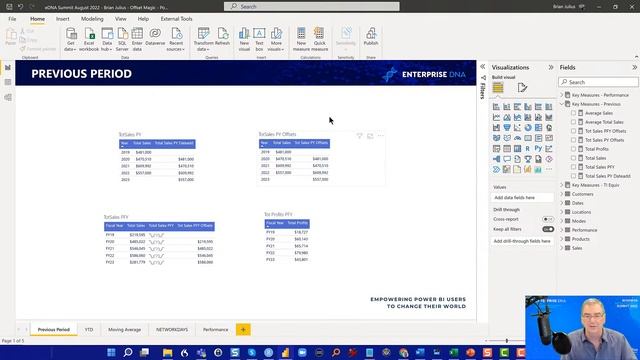Select the Build visual fields icon

click(x=498, y=87)
